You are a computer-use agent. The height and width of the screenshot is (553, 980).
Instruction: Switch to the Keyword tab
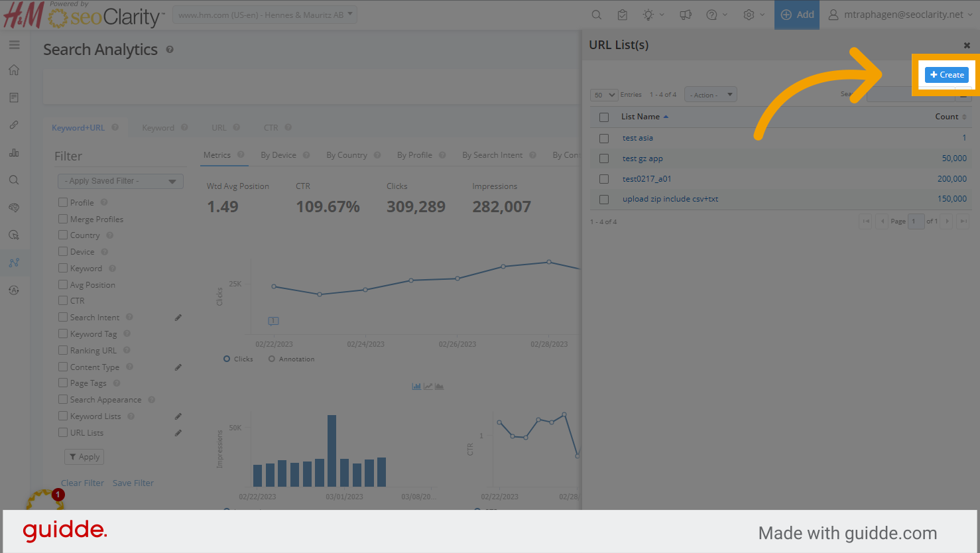tap(158, 128)
